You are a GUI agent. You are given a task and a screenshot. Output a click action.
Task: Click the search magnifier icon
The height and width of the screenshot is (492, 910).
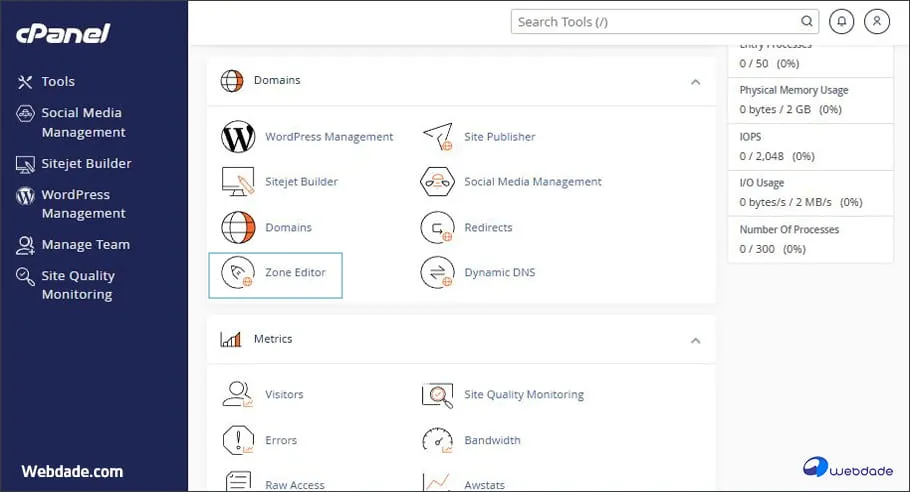point(807,21)
